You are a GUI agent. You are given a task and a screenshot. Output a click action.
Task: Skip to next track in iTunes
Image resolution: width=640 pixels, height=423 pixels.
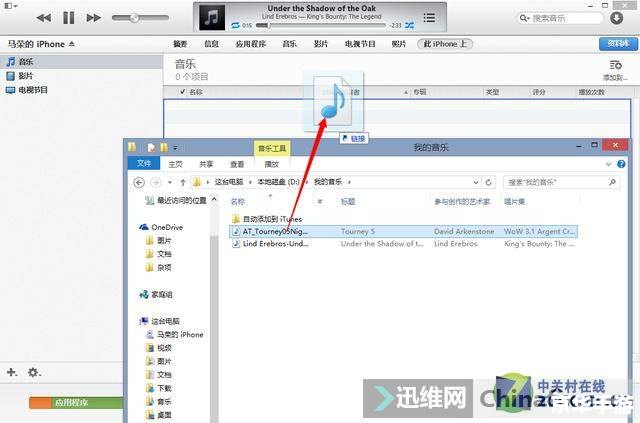point(93,18)
